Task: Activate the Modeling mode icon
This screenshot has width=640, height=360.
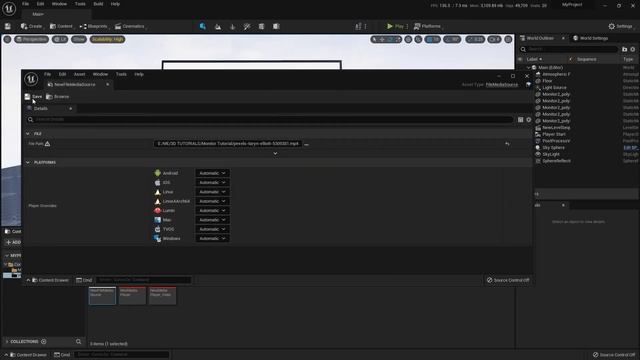Action: (262, 27)
